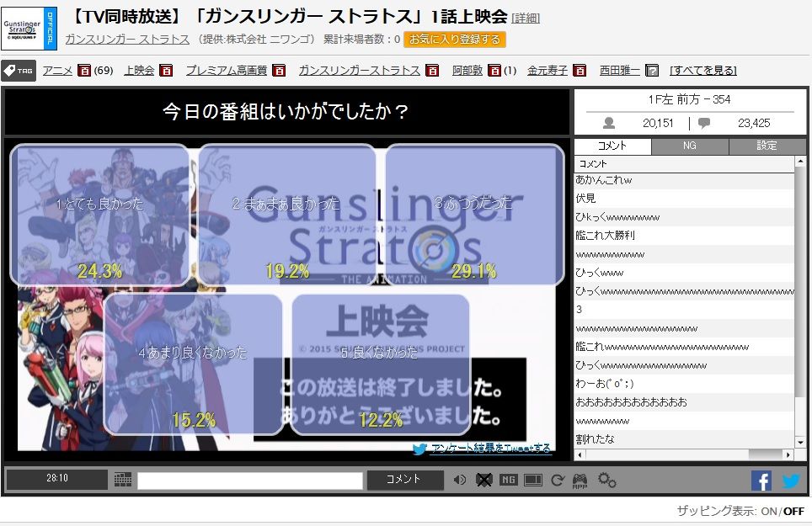Switch to the NG tab
Image resolution: width=812 pixels, height=526 pixels.
tap(690, 146)
